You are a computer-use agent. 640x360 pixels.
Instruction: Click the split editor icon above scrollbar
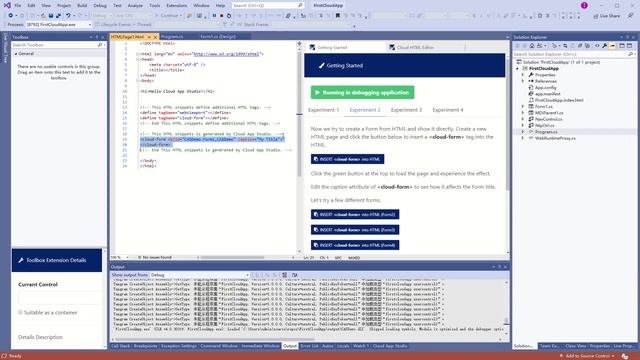pos(299,43)
